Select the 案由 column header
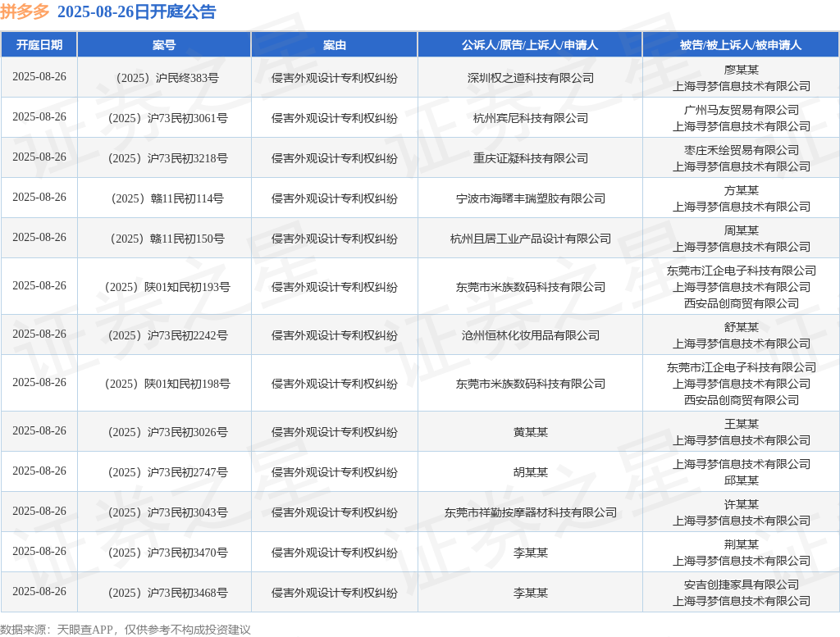Viewport: 840px width, 637px height. 335,45
